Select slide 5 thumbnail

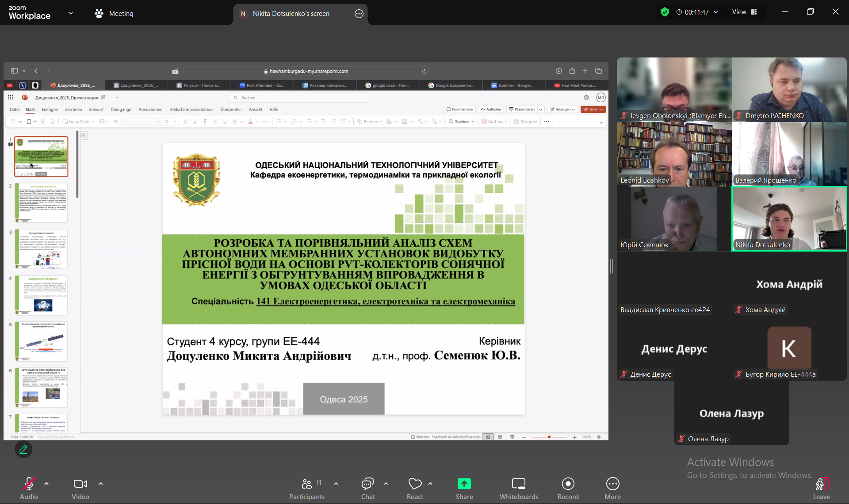(41, 341)
